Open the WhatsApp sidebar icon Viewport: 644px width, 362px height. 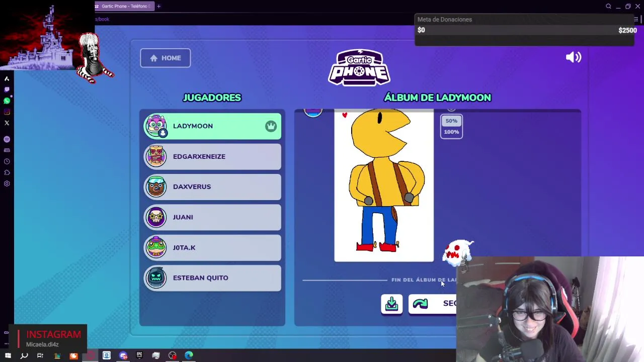coord(7,101)
